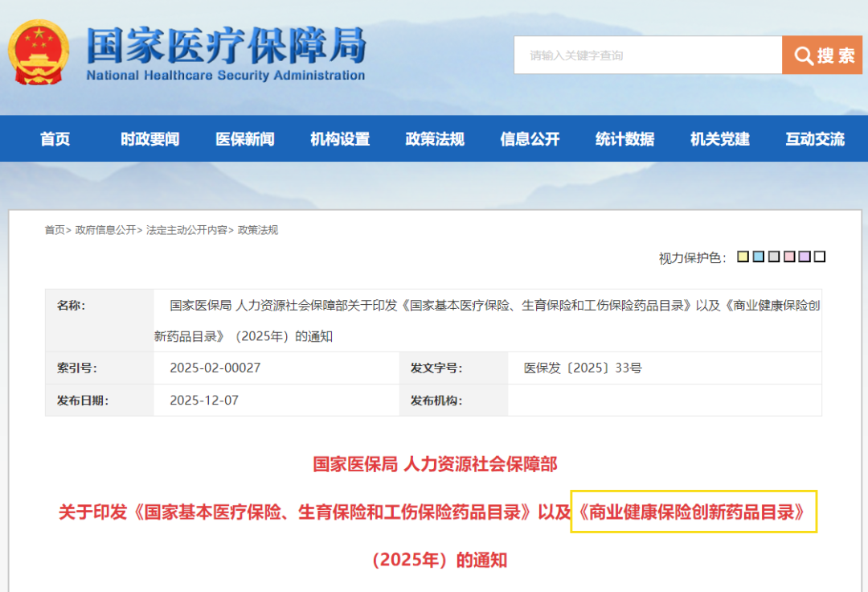Click the magnifier icon in search button
868x592 pixels.
pos(804,55)
